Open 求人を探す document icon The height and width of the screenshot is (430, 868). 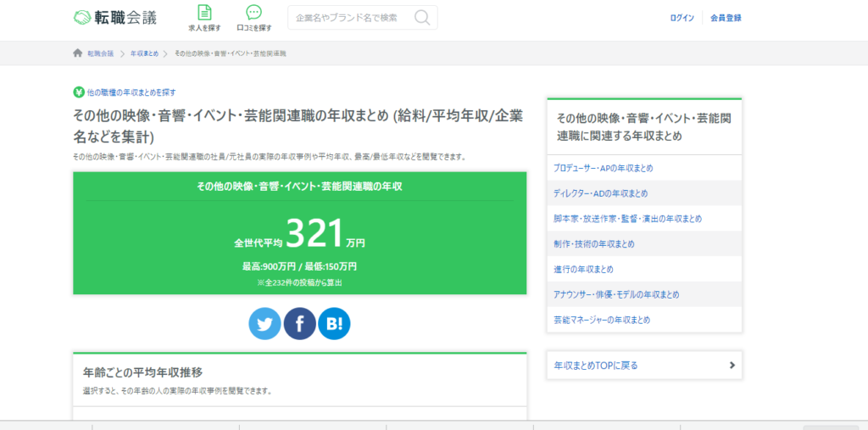coord(204,12)
